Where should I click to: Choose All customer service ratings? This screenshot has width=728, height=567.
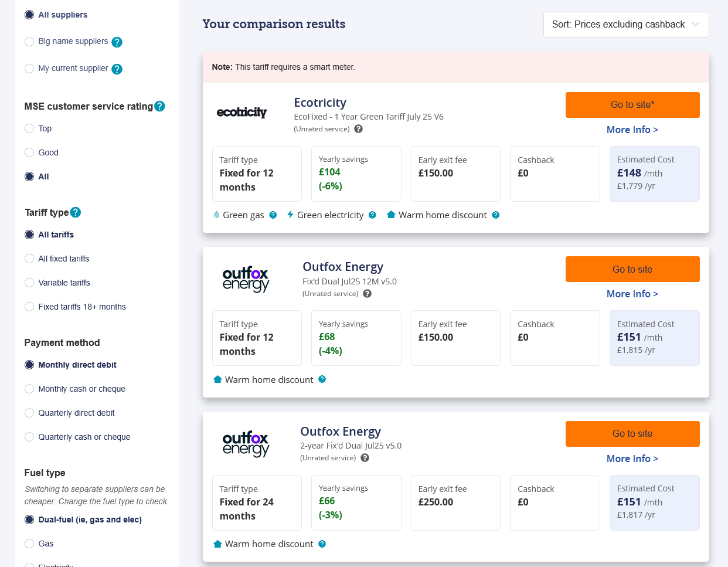29,176
